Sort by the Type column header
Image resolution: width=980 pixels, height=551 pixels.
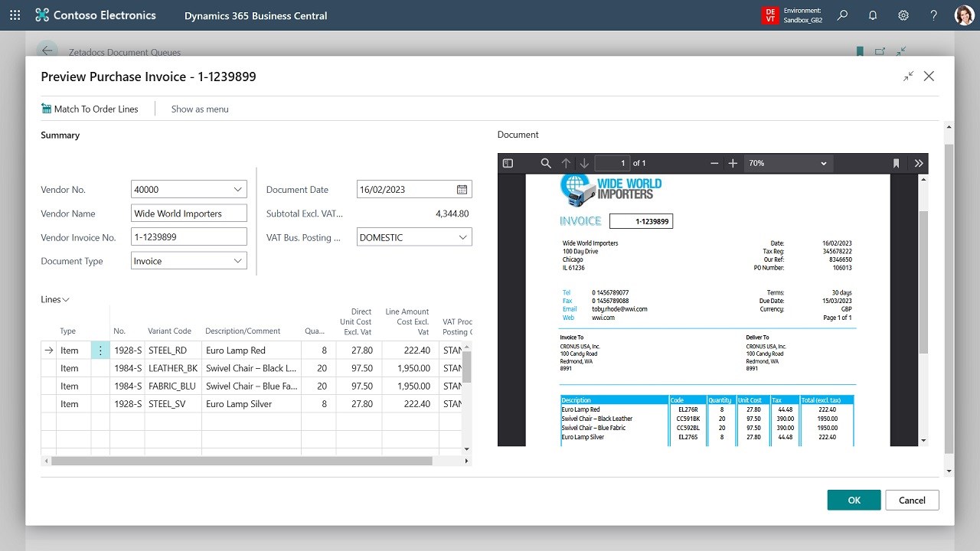point(68,331)
